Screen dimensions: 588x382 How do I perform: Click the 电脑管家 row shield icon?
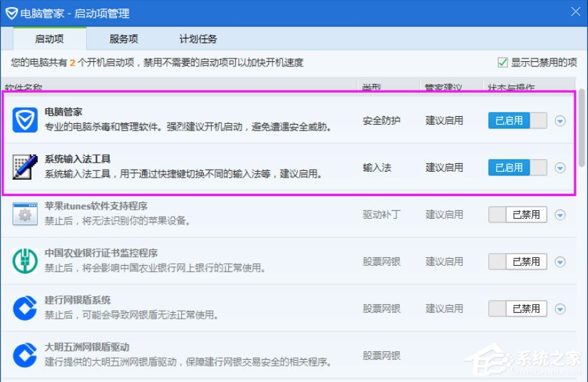[x=25, y=120]
